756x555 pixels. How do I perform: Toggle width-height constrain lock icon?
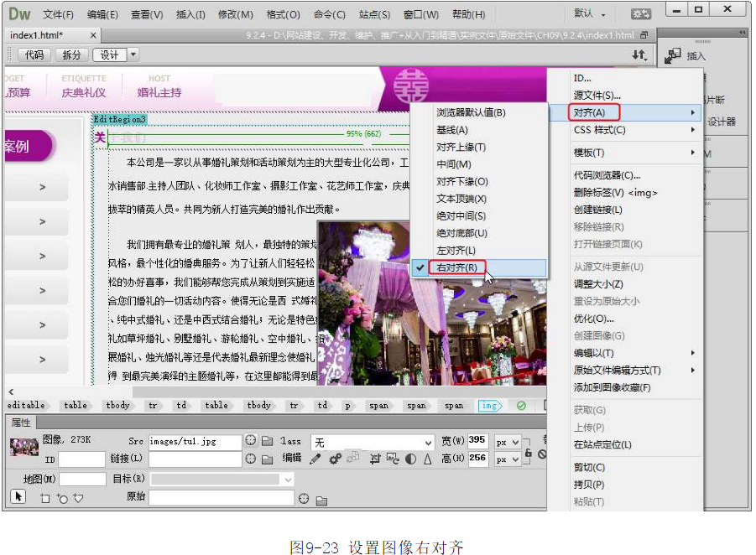point(528,453)
